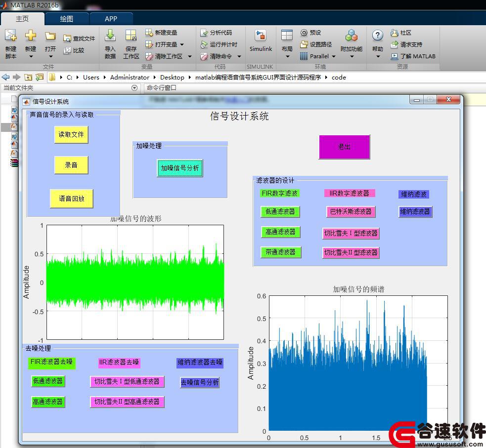
Task: Click the New Variable icon
Action: pyautogui.click(x=149, y=33)
